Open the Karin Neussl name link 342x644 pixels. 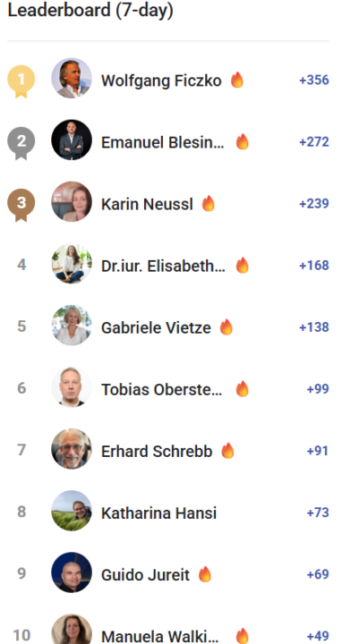[147, 204]
